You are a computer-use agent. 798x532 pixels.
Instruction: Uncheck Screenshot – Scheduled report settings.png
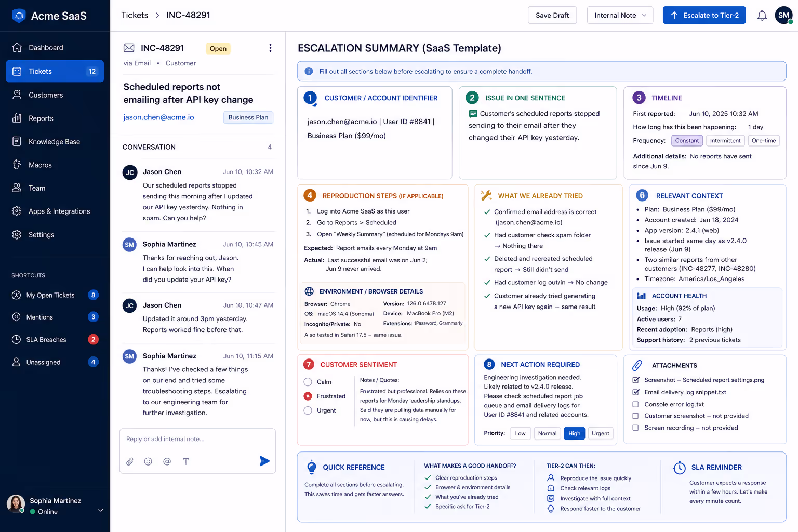point(635,380)
